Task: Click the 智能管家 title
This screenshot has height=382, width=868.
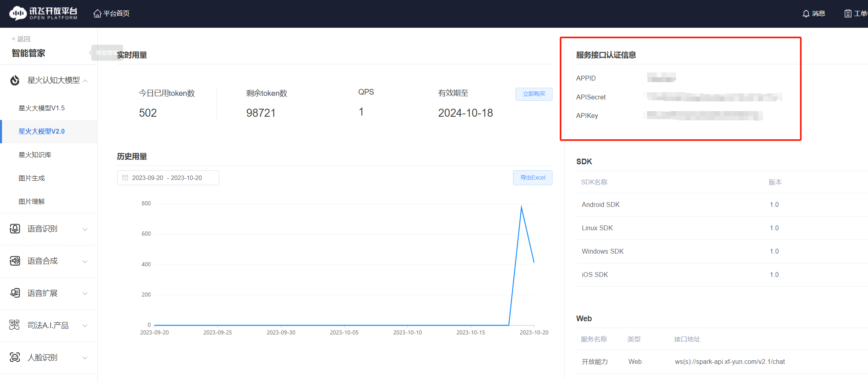Action: pyautogui.click(x=28, y=53)
